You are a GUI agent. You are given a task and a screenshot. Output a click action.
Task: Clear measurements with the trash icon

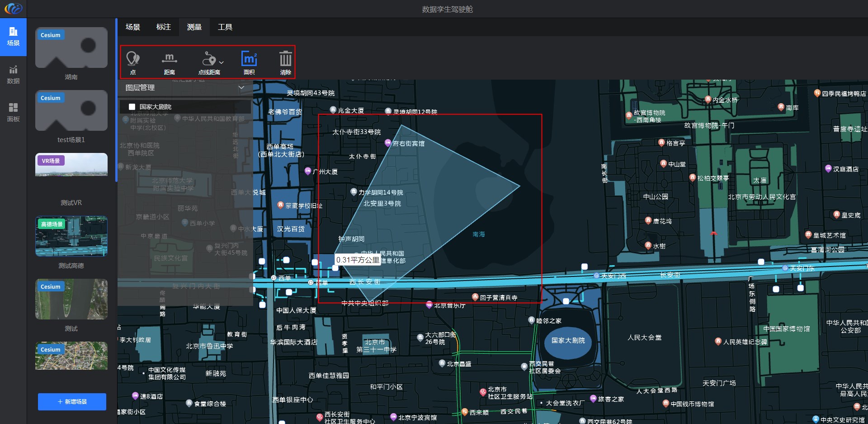pos(285,62)
